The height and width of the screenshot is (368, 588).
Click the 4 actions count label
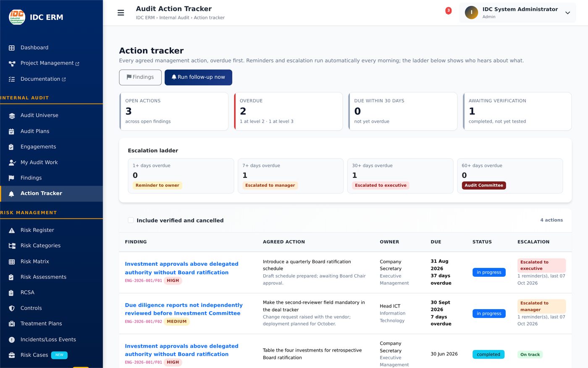pos(551,220)
